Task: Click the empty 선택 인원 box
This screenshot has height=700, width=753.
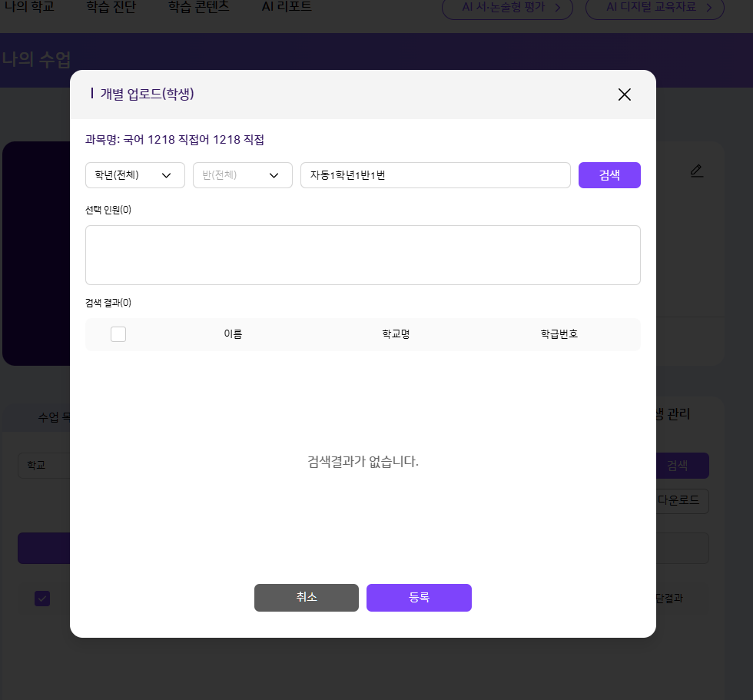Action: coord(363,255)
